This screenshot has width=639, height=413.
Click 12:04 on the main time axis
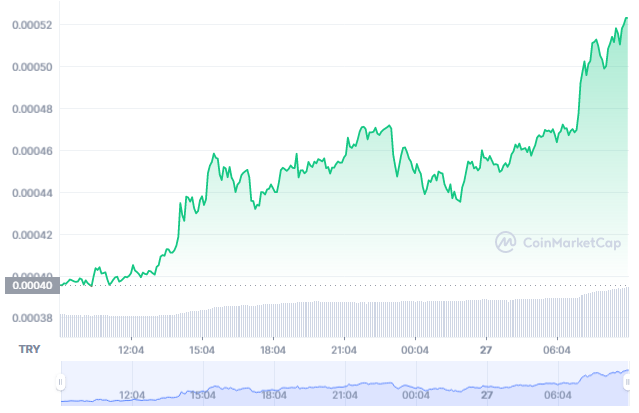click(132, 350)
